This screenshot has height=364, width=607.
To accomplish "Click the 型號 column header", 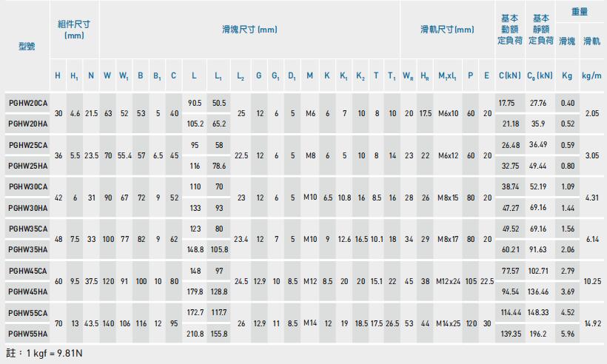I will coord(26,46).
